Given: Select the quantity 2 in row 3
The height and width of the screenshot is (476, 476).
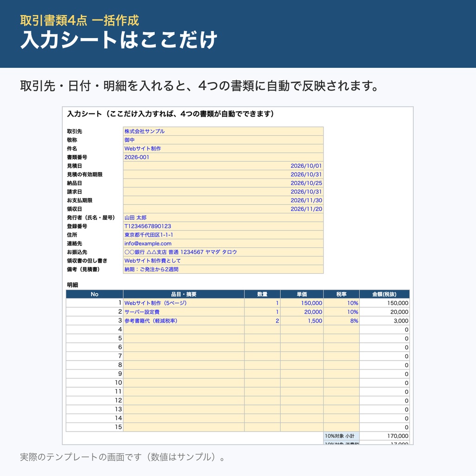Looking at the screenshot, I should tap(262, 321).
